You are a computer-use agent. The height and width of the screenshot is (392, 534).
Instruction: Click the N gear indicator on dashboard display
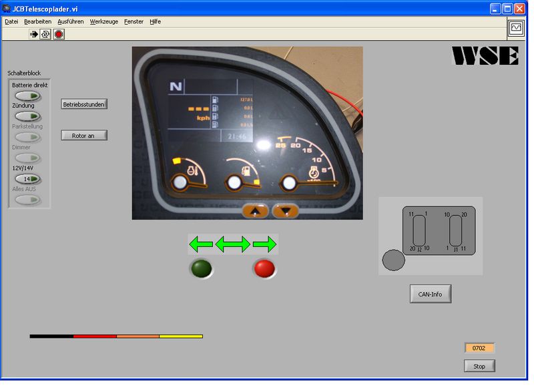(x=176, y=87)
